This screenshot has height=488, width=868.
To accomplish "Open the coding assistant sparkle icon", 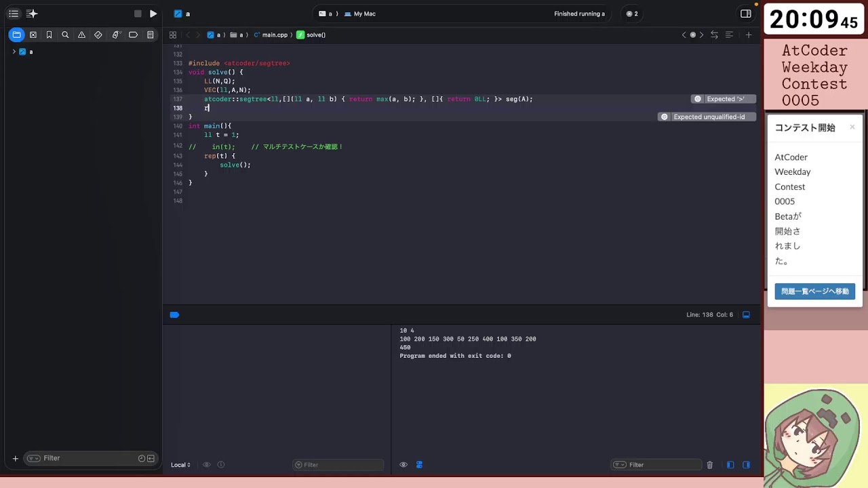I will pos(32,14).
